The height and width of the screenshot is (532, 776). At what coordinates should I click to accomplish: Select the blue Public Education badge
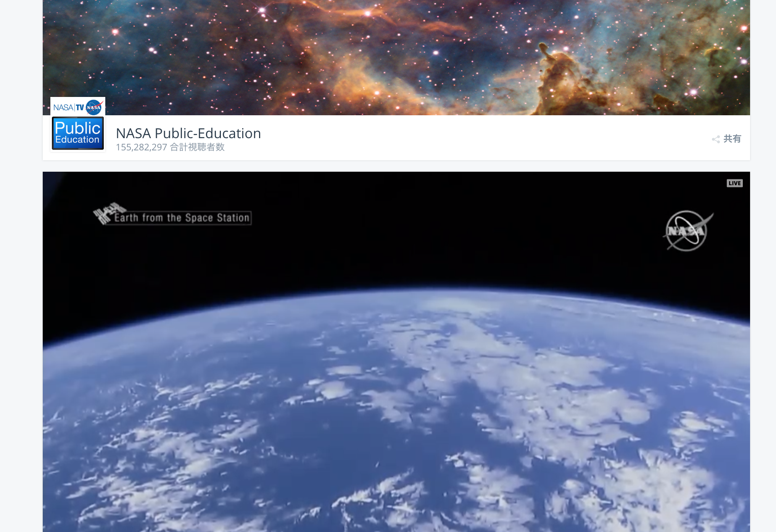tap(78, 133)
